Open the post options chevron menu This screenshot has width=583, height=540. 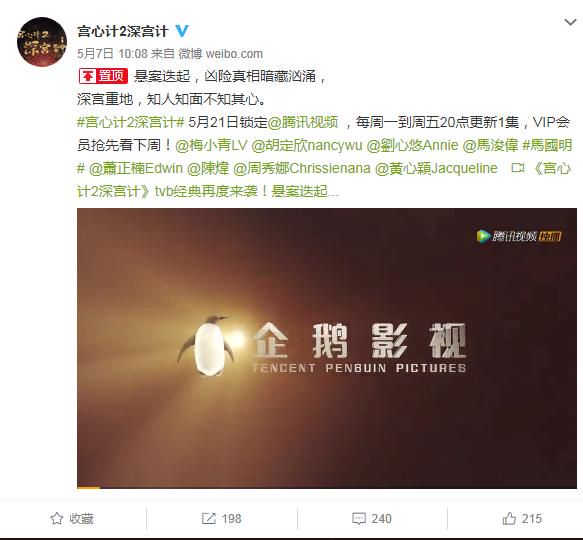[x=570, y=22]
